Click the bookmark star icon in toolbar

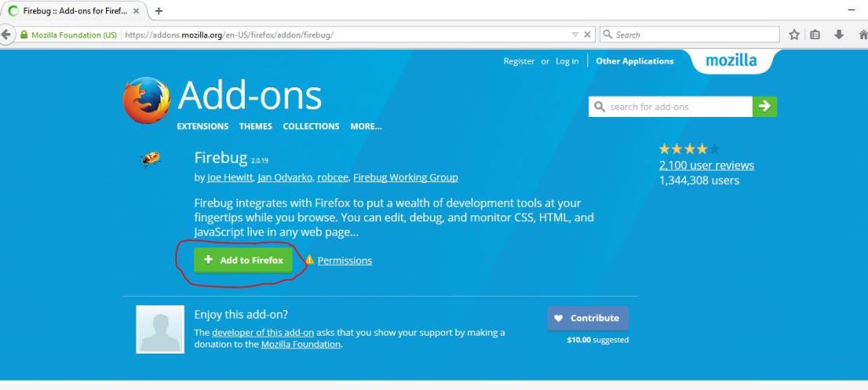click(x=793, y=35)
